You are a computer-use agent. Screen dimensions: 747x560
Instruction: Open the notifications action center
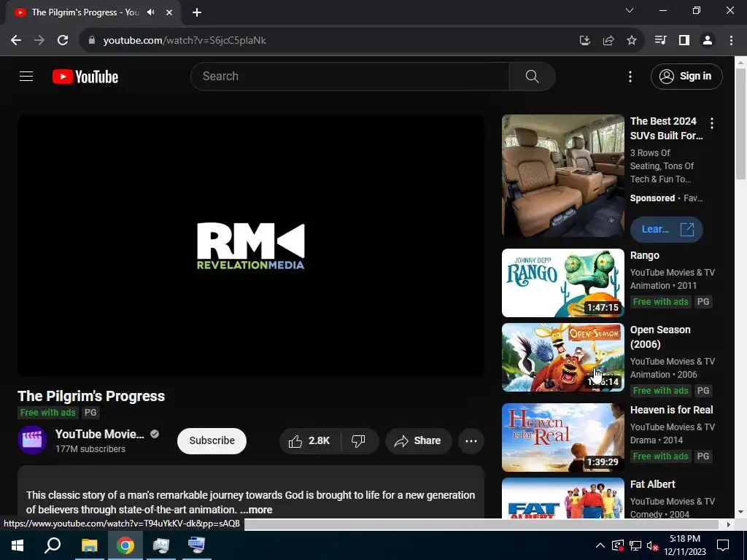pyautogui.click(x=723, y=545)
